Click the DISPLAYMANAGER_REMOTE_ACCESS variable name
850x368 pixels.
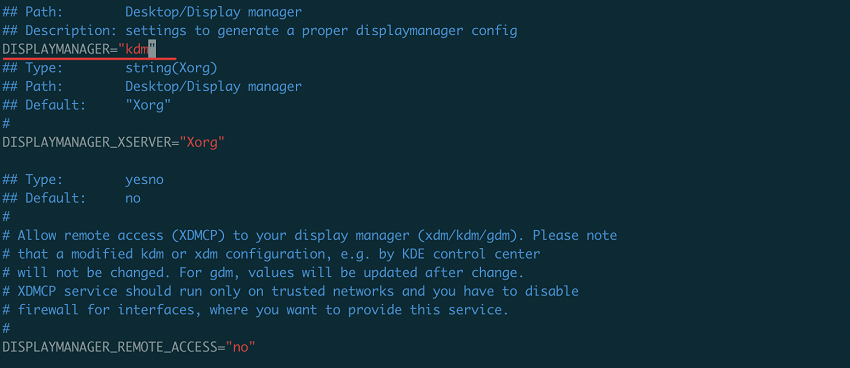point(110,347)
